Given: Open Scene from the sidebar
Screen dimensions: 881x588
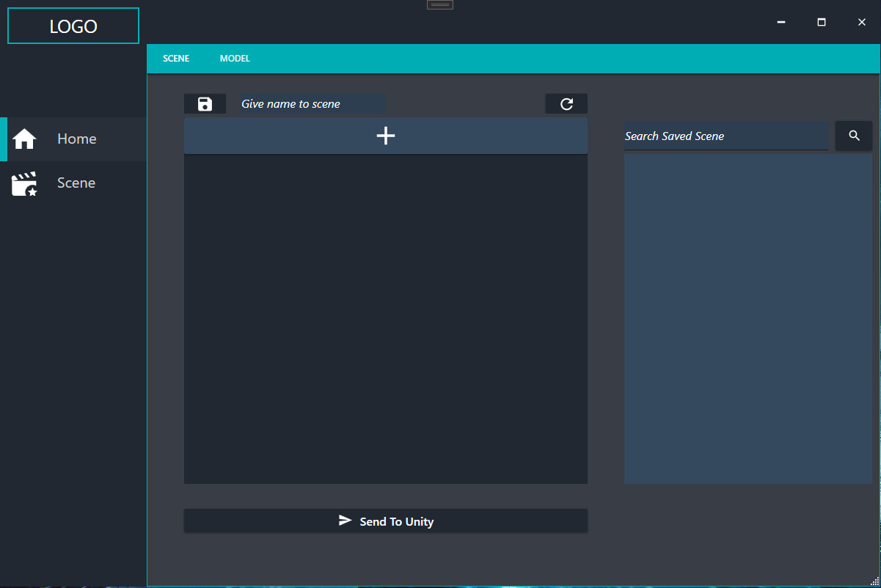Looking at the screenshot, I should coord(73,183).
